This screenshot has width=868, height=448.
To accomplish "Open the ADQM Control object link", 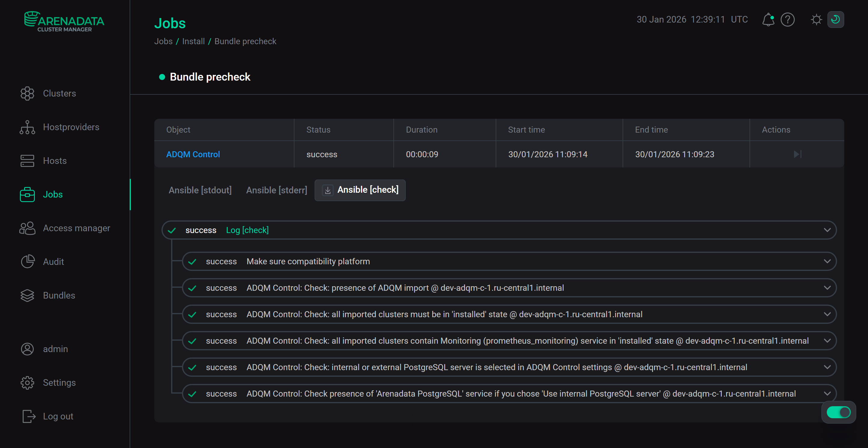I will pos(193,154).
